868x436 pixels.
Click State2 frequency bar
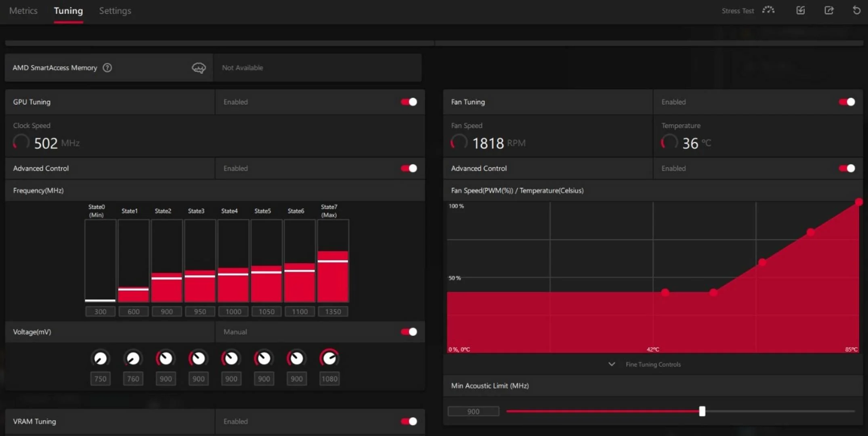coord(166,261)
